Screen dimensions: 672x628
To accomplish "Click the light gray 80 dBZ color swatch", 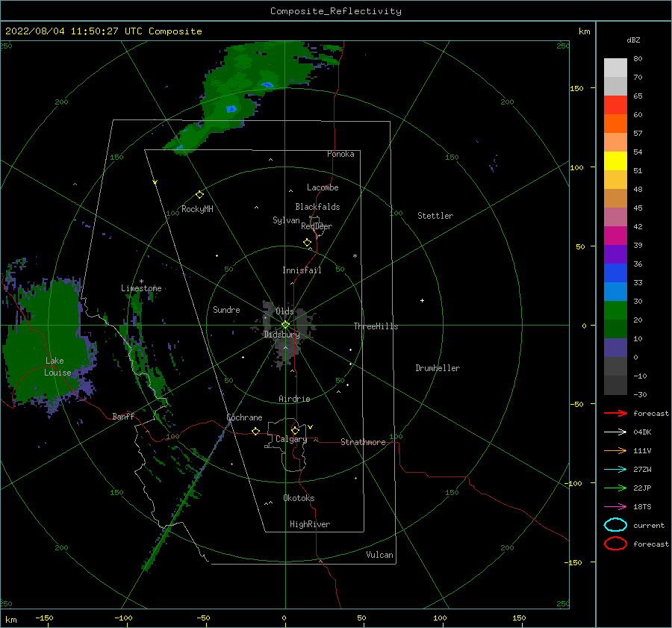I will click(615, 68).
